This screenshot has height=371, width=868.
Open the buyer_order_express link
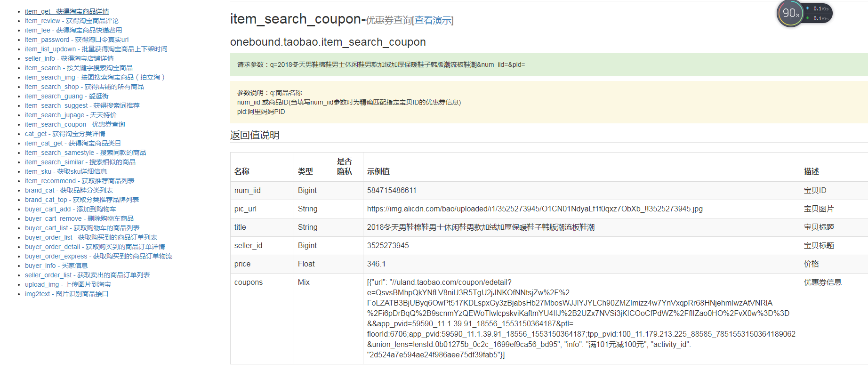(x=98, y=256)
